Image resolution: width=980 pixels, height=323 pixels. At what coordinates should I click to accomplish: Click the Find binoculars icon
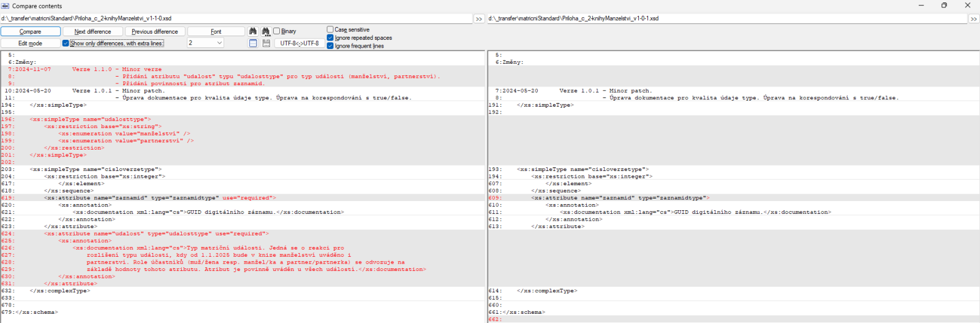(x=253, y=31)
